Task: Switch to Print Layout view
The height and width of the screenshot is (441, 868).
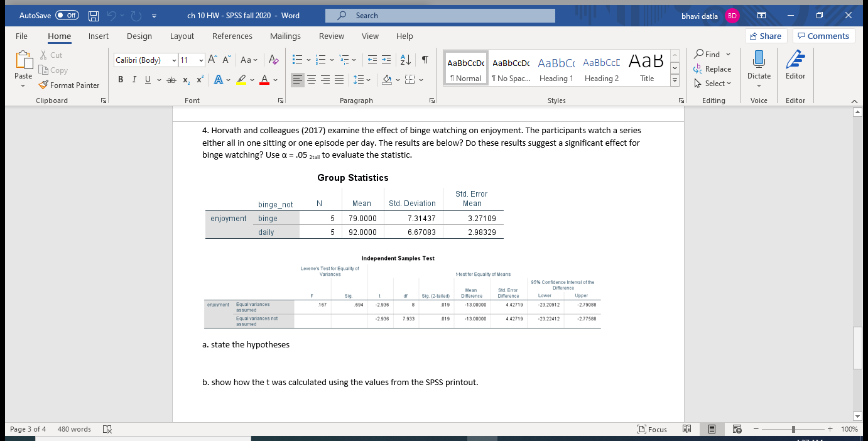Action: pos(712,429)
